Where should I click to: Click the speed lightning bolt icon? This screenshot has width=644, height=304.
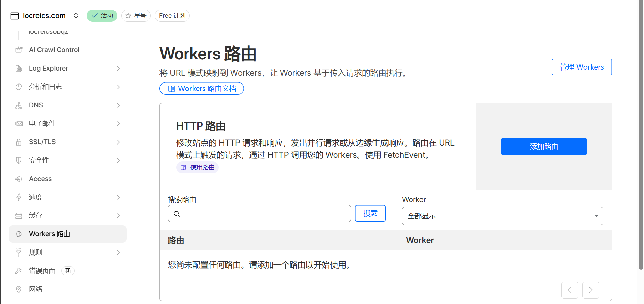tap(19, 197)
